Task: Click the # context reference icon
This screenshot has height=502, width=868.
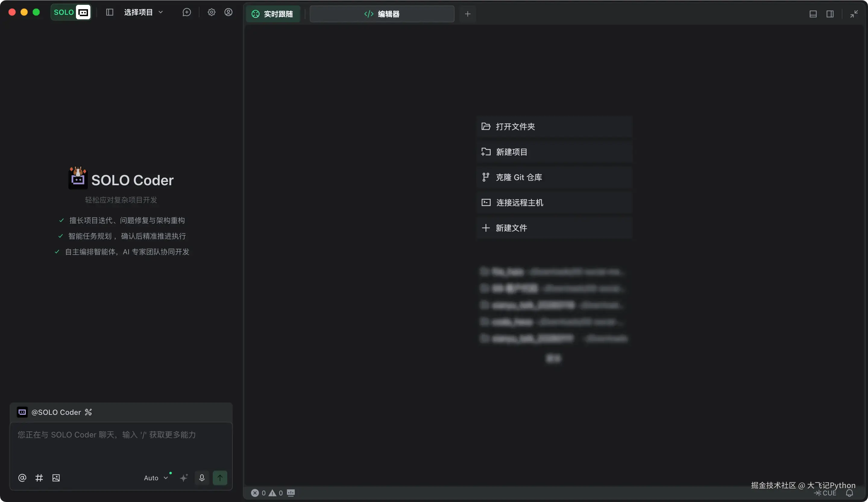Action: click(x=39, y=478)
